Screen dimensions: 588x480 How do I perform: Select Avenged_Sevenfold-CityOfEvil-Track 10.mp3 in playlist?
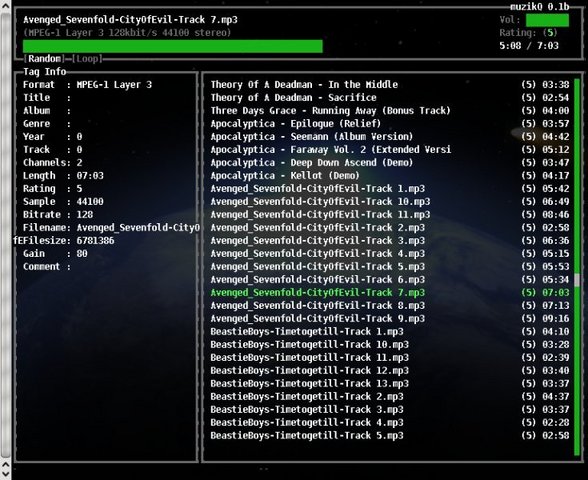390,202
